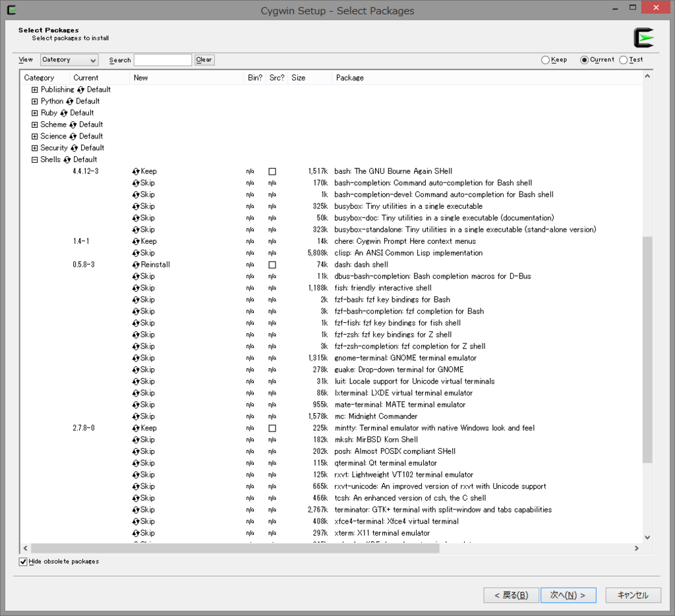Screen dimensions: 675x616
Task: Check the Src checkbox for mintty
Action: [272, 428]
